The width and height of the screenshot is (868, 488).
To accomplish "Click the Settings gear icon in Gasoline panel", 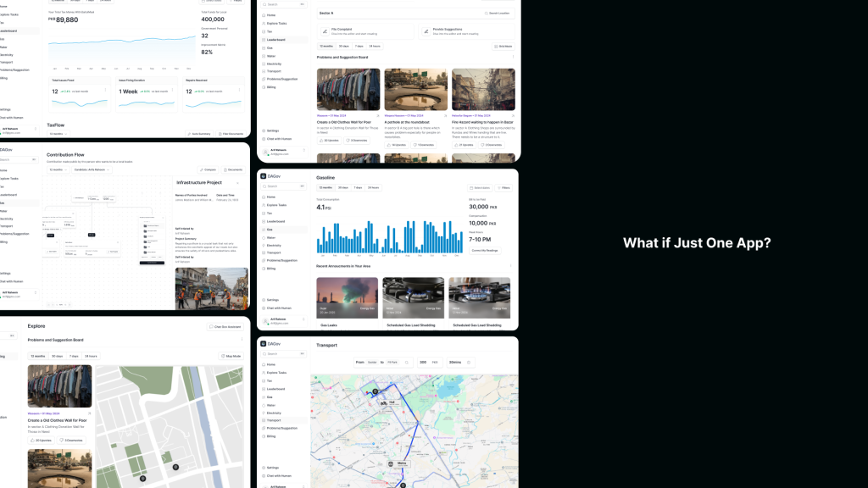I will click(263, 300).
